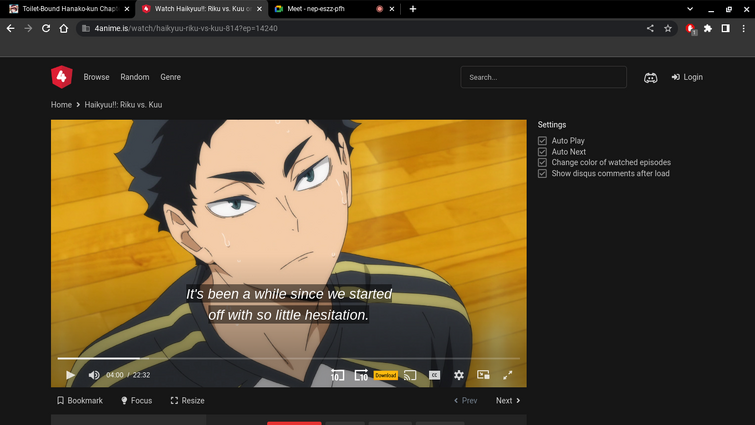View site information icon in address bar
755x425 pixels.
pos(86,28)
